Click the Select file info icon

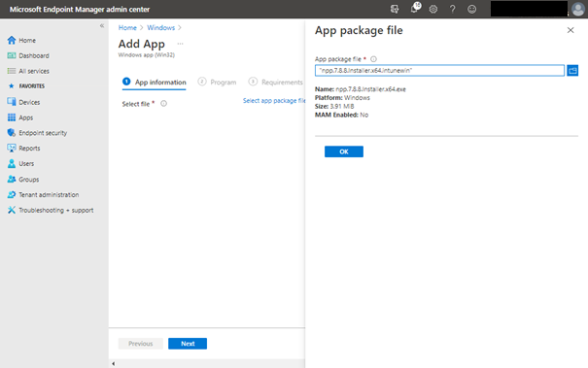coord(164,104)
